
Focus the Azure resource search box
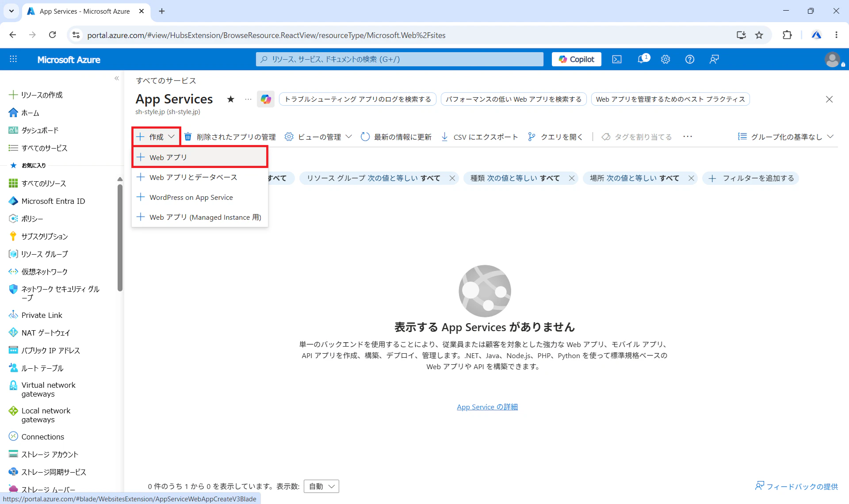click(x=400, y=59)
